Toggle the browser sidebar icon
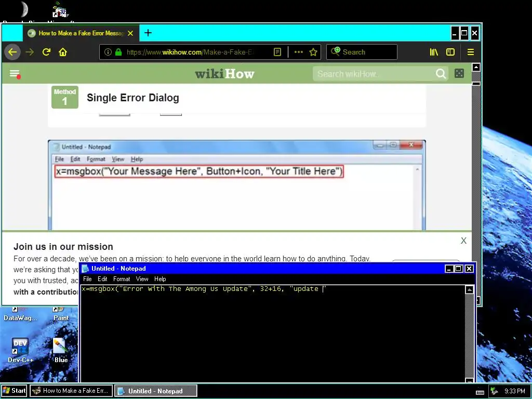This screenshot has width=532, height=399. (x=450, y=52)
